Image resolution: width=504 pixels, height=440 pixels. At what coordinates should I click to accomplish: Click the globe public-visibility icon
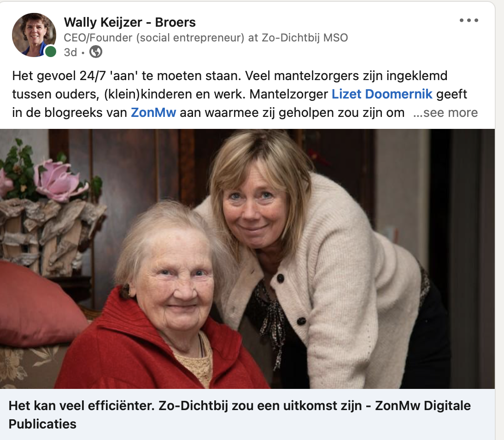click(x=95, y=52)
